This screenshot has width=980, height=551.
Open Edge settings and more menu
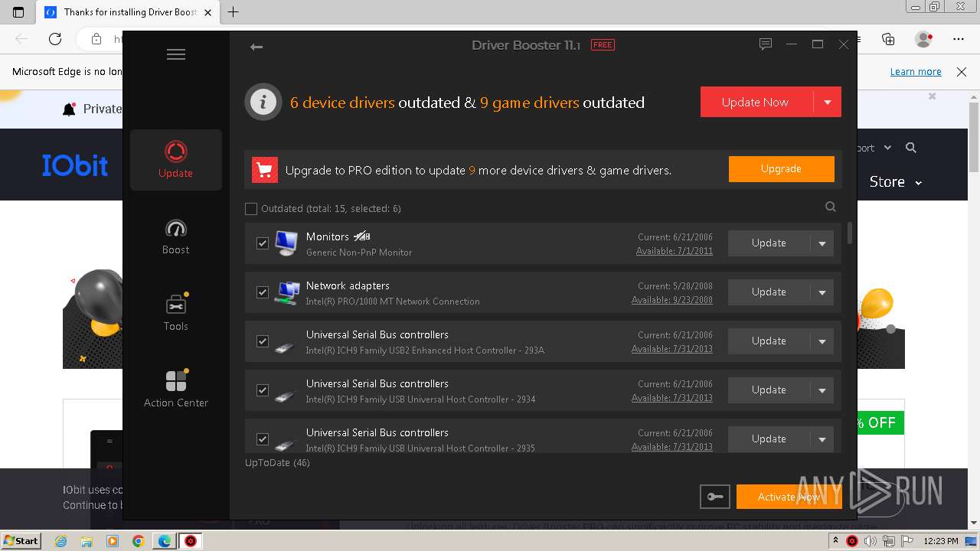pyautogui.click(x=959, y=39)
